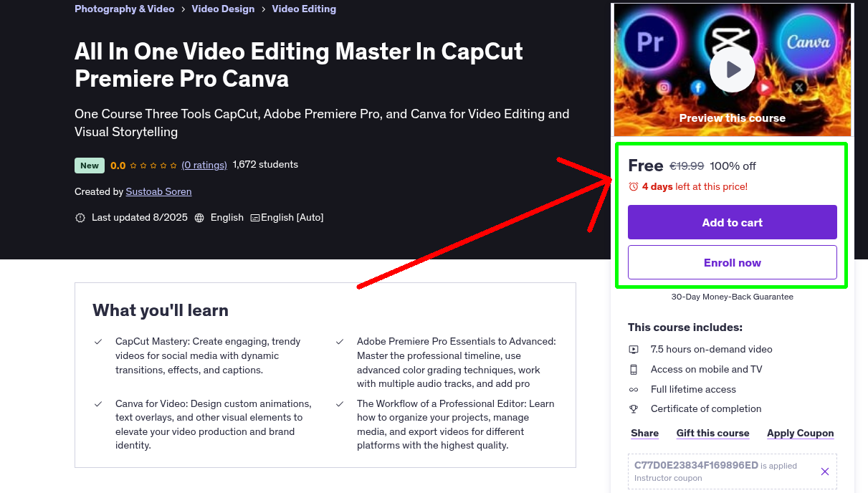Select Gift this course
The height and width of the screenshot is (493, 868).
[x=712, y=433]
